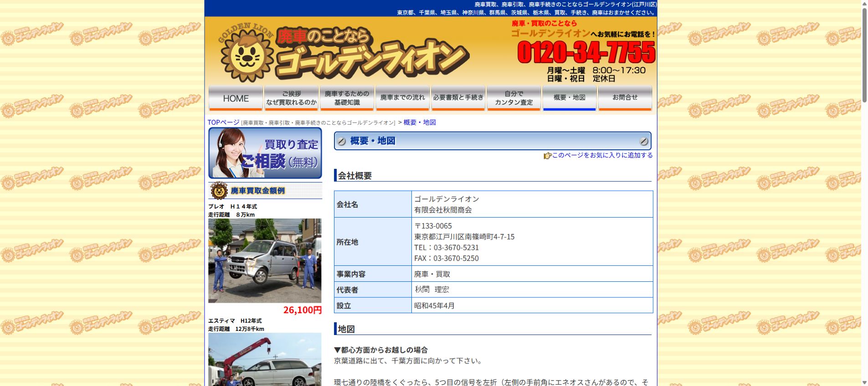Viewport: 868px width, 386px height.
Task: Click business hours 月曜～土曜 8:00～17:30
Action: 596,71
